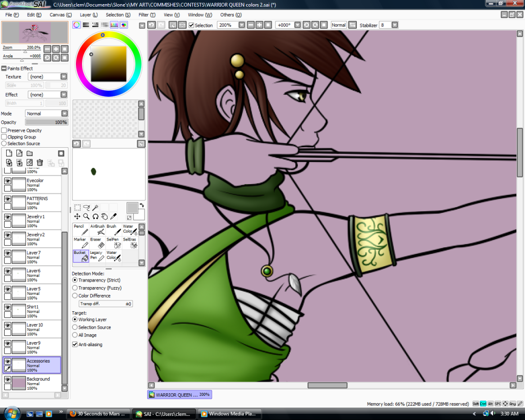Open the Filter menu
The width and height of the screenshot is (525, 420).
[147, 15]
